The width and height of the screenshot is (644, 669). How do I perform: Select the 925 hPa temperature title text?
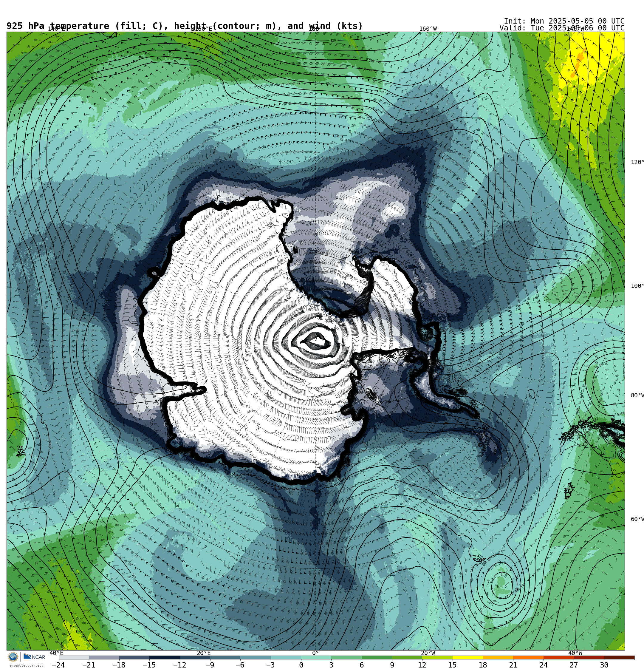coord(185,26)
